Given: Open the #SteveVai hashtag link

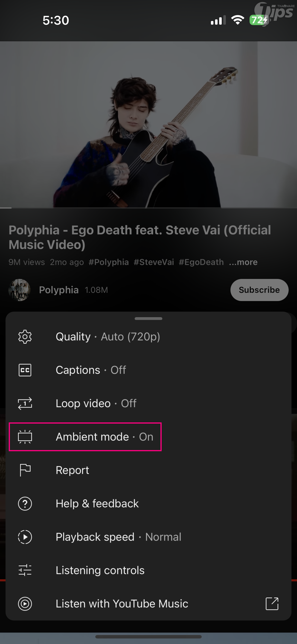Looking at the screenshot, I should pyautogui.click(x=154, y=262).
